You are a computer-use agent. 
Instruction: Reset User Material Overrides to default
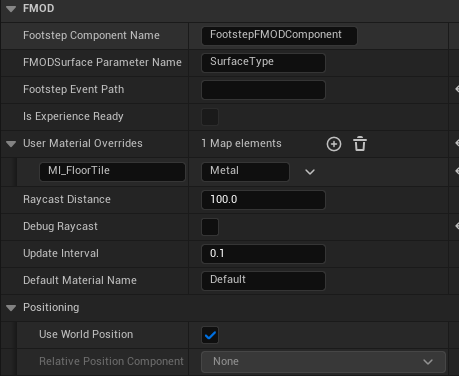click(x=457, y=143)
